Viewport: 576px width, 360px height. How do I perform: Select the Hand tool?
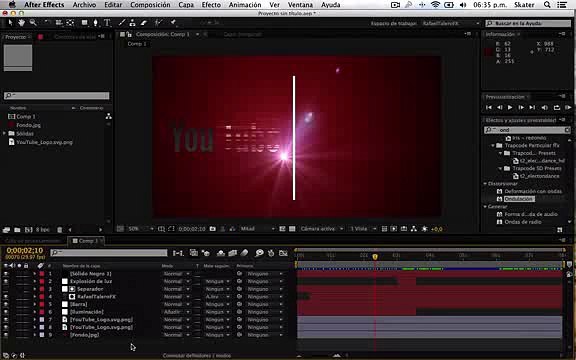pyautogui.click(x=21, y=23)
